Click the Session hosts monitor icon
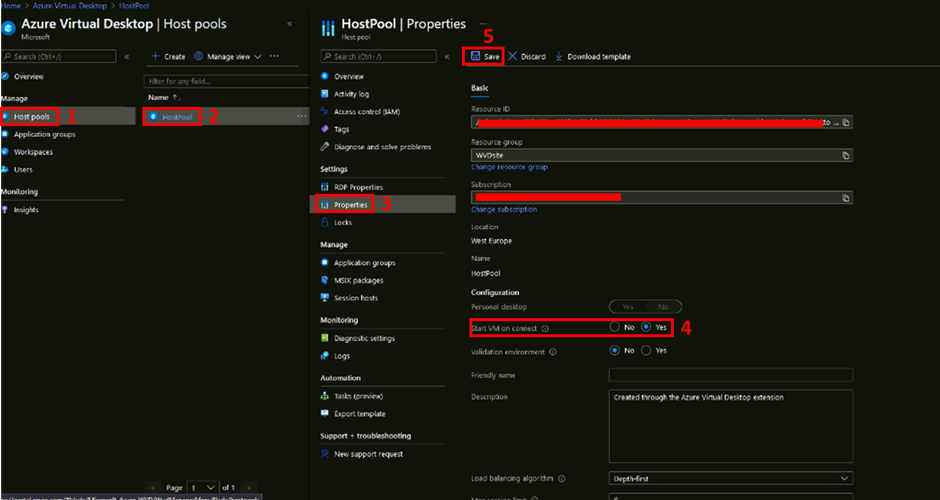Viewport: 940px width, 500px height. [x=325, y=297]
